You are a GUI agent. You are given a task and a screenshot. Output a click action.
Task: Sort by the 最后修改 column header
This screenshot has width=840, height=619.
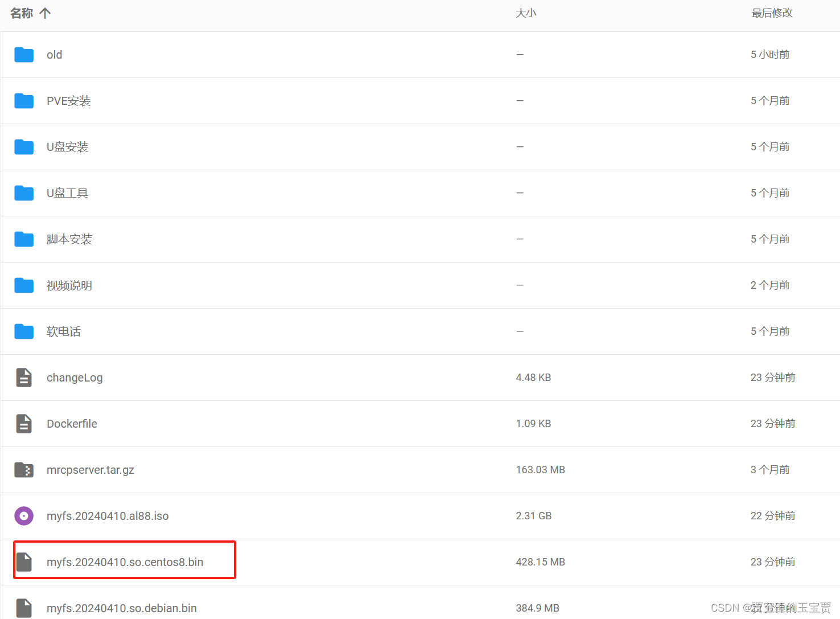772,13
